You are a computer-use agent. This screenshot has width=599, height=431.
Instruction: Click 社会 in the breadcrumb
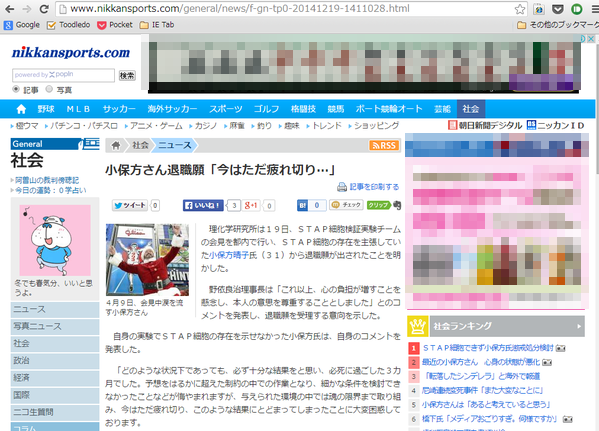click(x=140, y=146)
